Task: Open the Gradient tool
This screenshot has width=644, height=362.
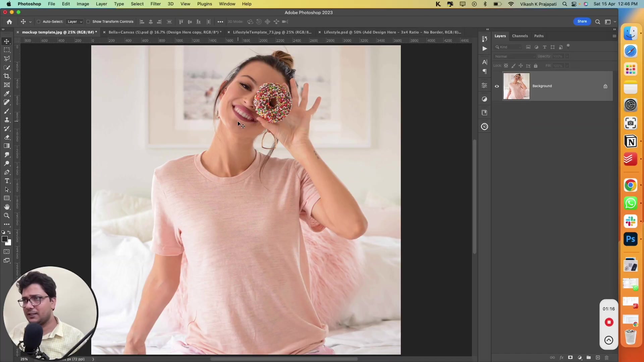Action: click(x=7, y=146)
